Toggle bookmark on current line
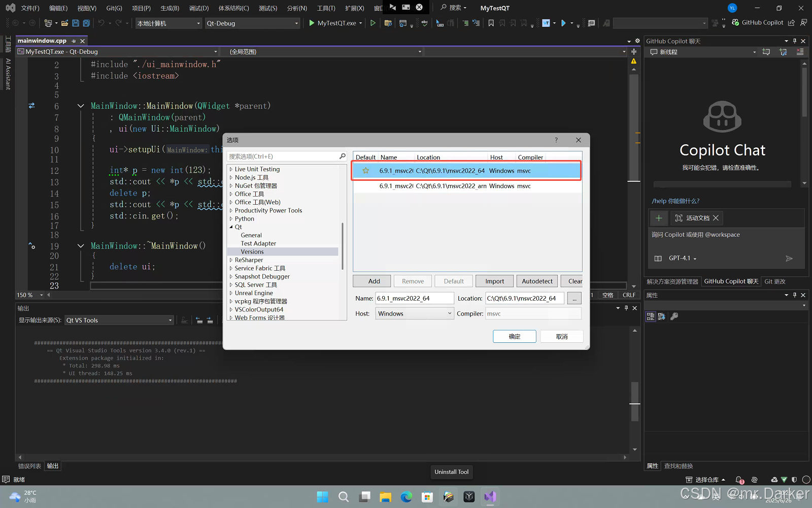 pos(491,23)
